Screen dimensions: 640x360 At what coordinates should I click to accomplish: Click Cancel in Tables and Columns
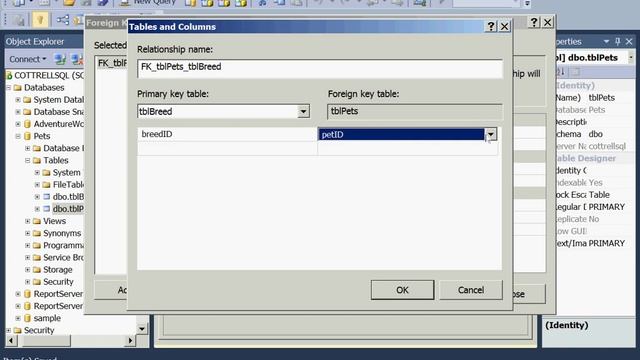click(x=471, y=290)
